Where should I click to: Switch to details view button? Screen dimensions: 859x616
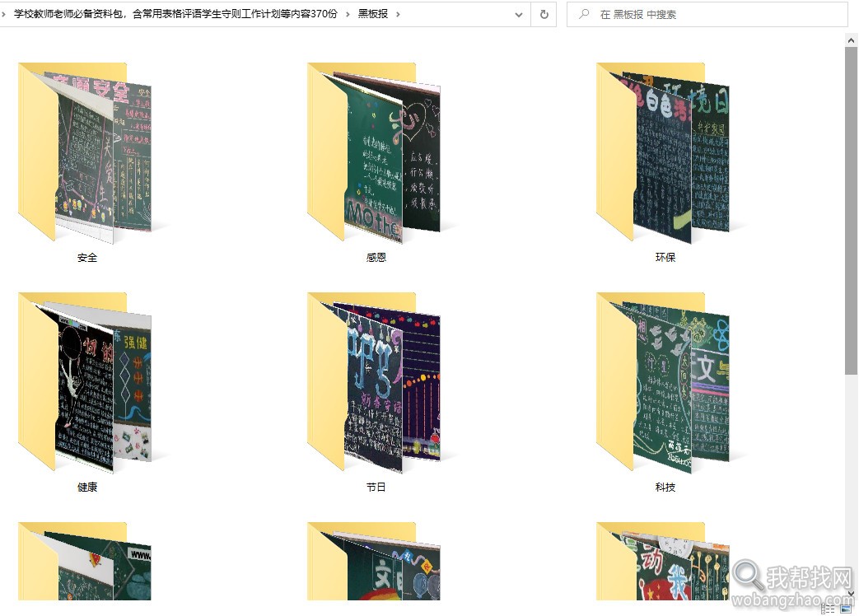coord(828,609)
